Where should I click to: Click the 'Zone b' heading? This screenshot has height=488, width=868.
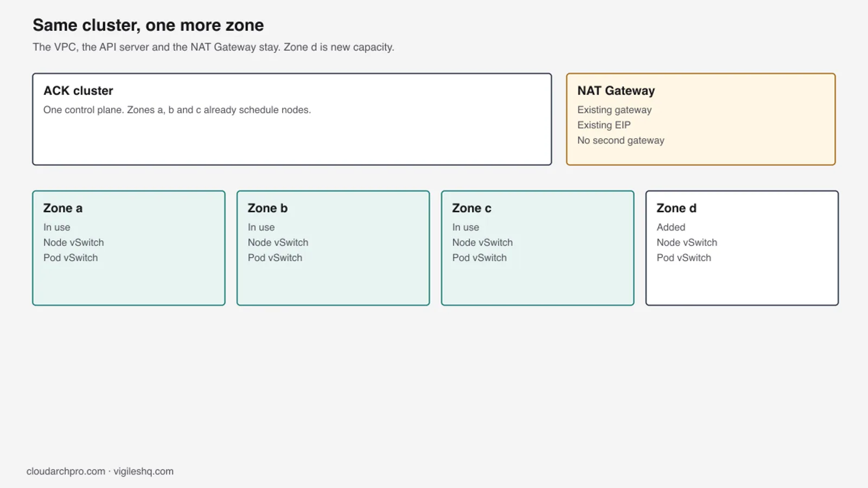267,208
